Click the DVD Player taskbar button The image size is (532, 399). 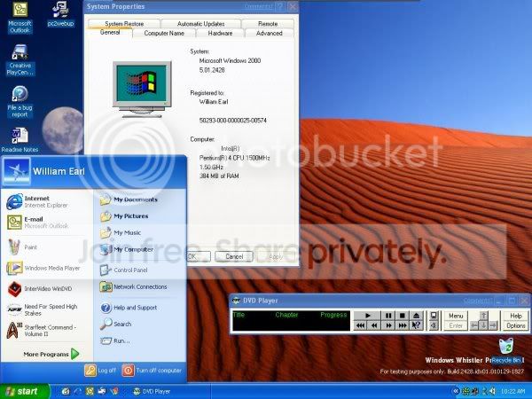(169, 392)
